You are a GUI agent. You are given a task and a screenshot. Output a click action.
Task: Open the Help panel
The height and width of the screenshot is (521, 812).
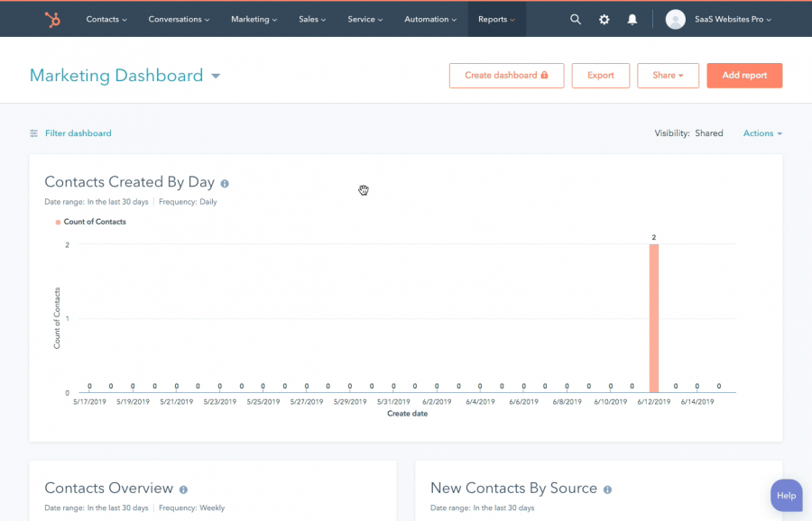[x=786, y=495]
